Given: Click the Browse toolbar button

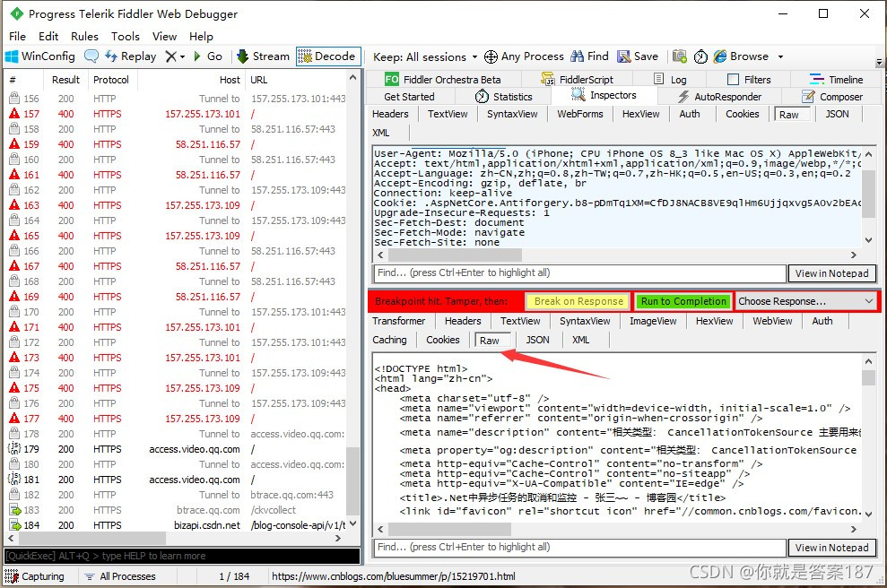Looking at the screenshot, I should (741, 56).
